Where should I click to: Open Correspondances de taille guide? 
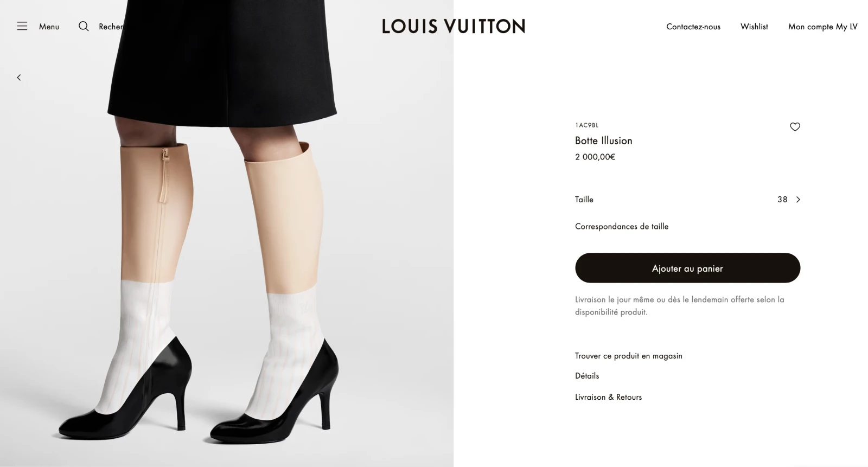click(x=622, y=227)
